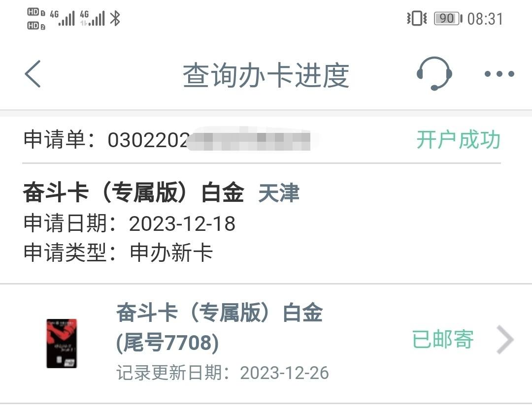Tap the 申办新卡 application type text
This screenshot has height=411, width=532.
[x=171, y=253]
